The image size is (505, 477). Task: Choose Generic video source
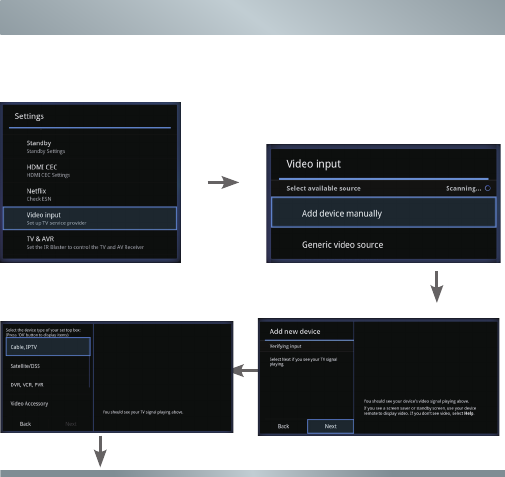click(384, 244)
